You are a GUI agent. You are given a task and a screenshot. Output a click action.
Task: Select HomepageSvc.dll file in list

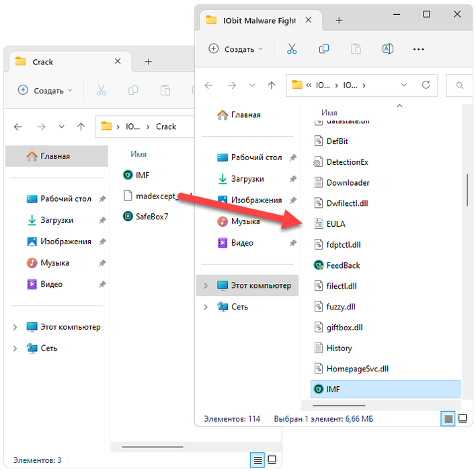tap(352, 369)
